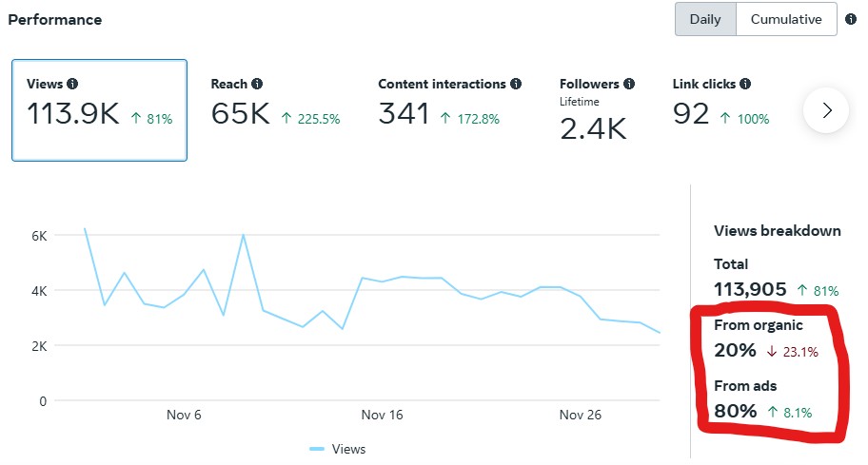Click the info icon next to Views
868x465 pixels.
(72, 84)
